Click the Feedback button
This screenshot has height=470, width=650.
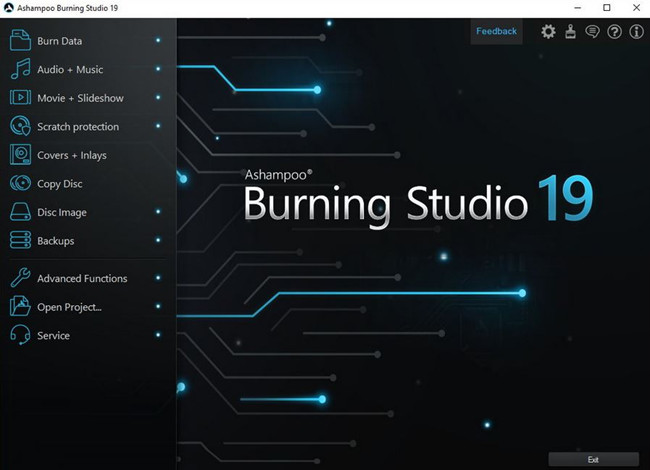tap(496, 32)
